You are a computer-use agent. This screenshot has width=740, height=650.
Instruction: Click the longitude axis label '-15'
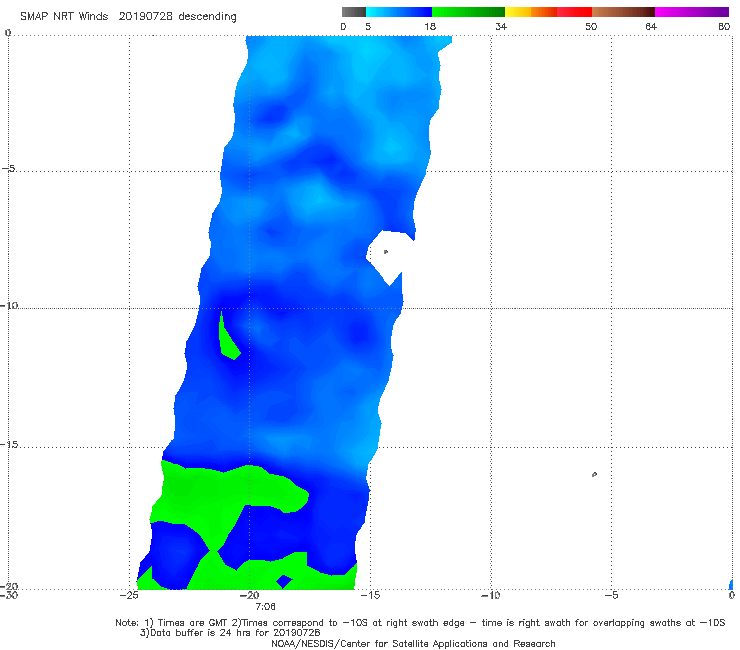pyautogui.click(x=370, y=595)
